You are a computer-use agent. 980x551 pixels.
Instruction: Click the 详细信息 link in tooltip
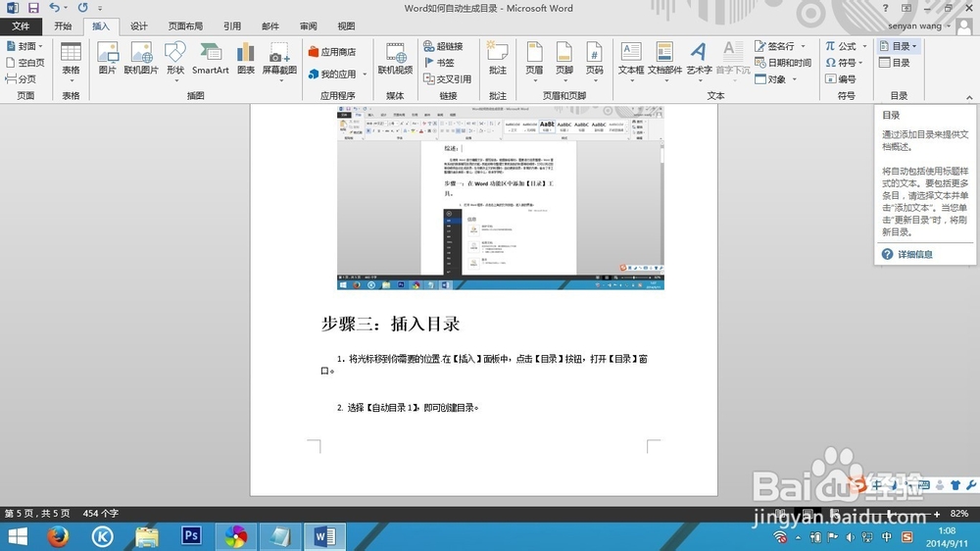point(915,255)
